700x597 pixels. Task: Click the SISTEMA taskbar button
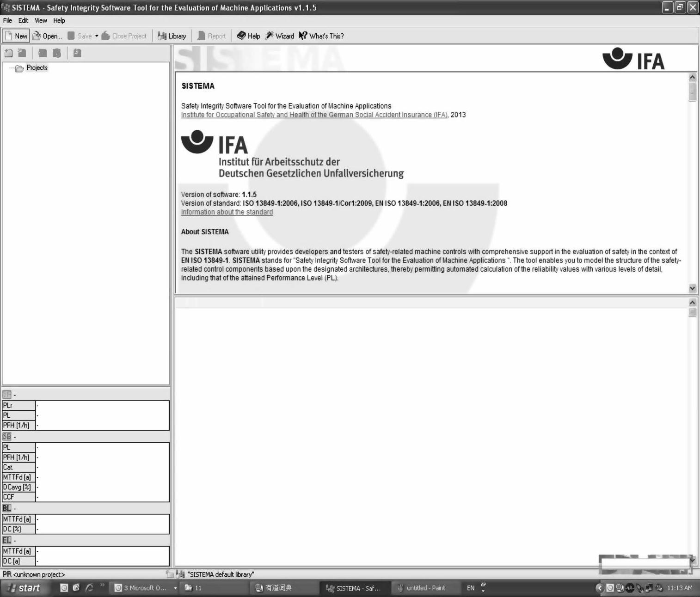pos(355,588)
